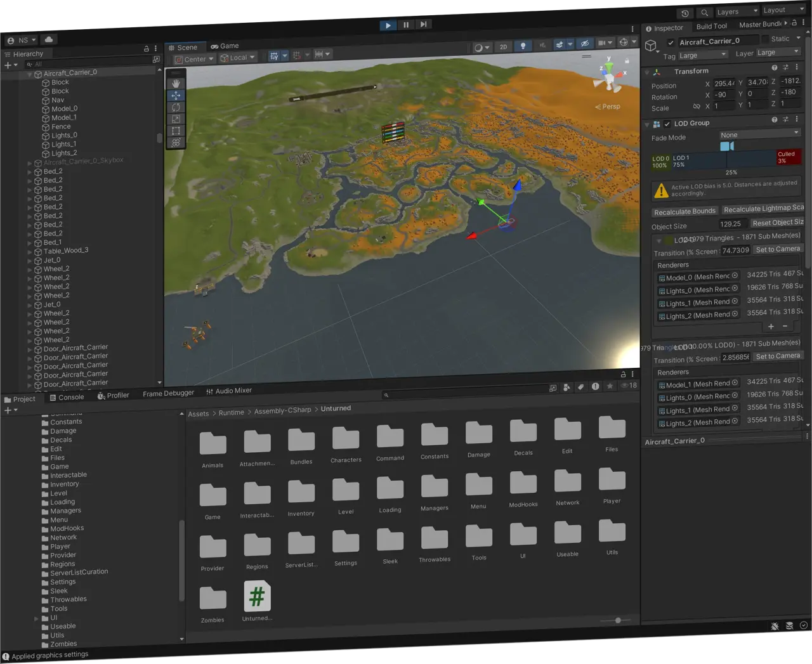
Task: Toggle scene visibility eye-slash button
Action: (x=585, y=44)
